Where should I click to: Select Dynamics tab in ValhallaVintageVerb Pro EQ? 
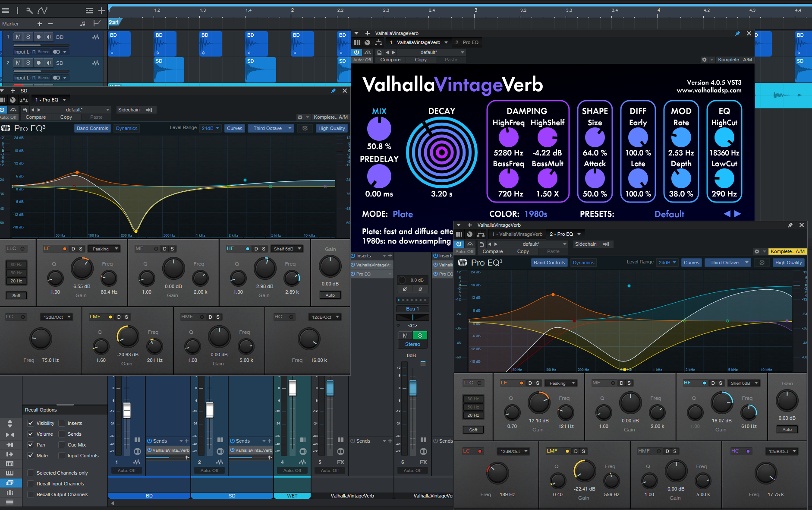click(x=584, y=263)
